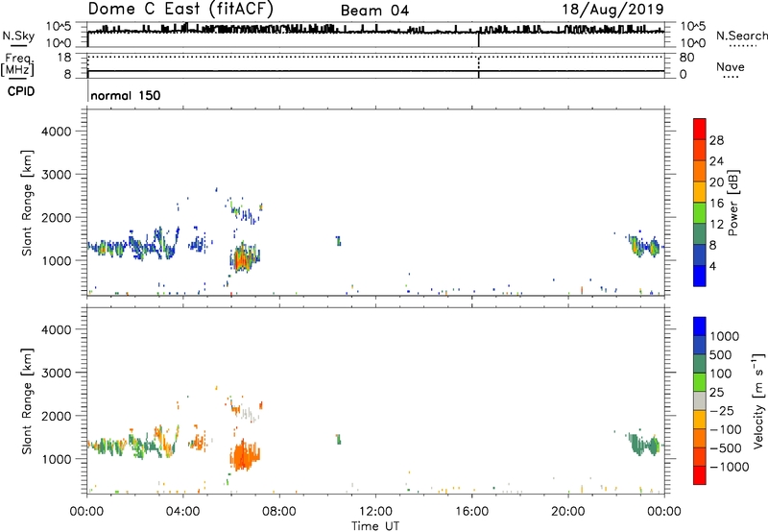The image size is (768, 532).
Task: Click the "08:00" time tick label
Action: coord(279,512)
